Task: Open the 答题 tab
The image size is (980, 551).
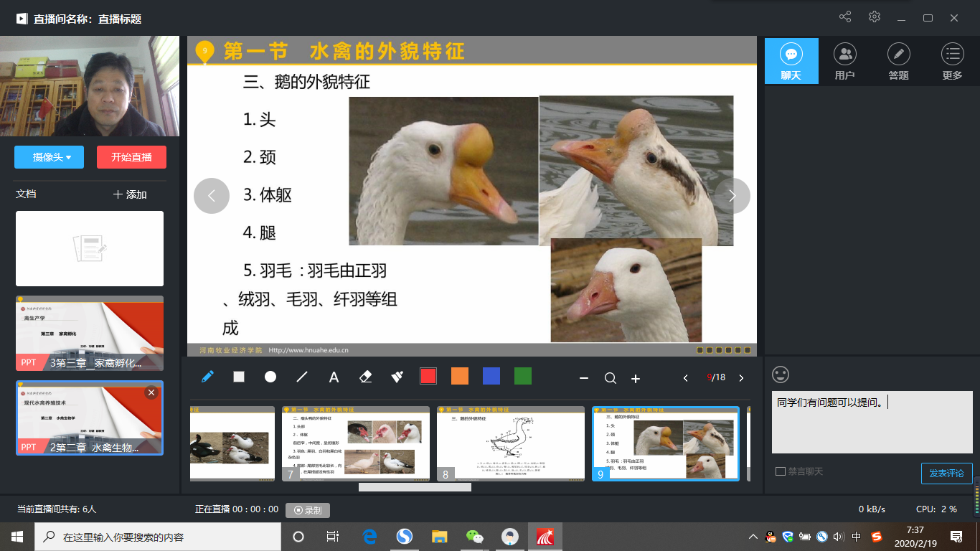Action: click(898, 62)
